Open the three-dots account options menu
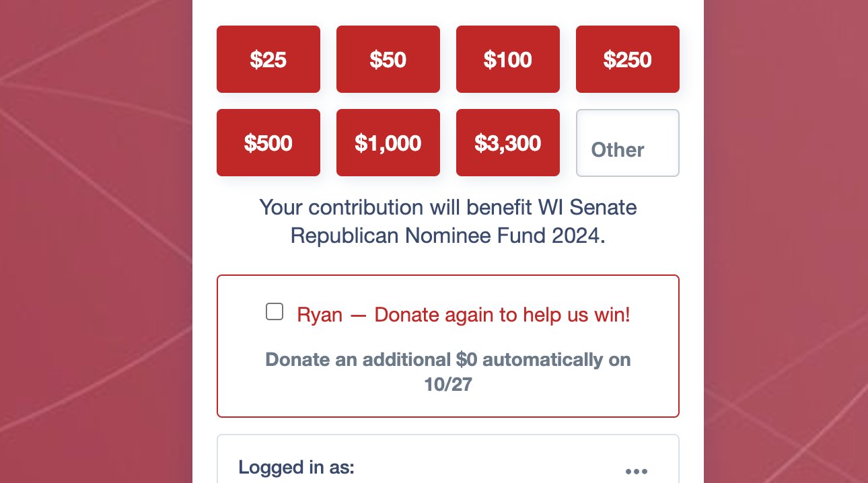 (636, 472)
